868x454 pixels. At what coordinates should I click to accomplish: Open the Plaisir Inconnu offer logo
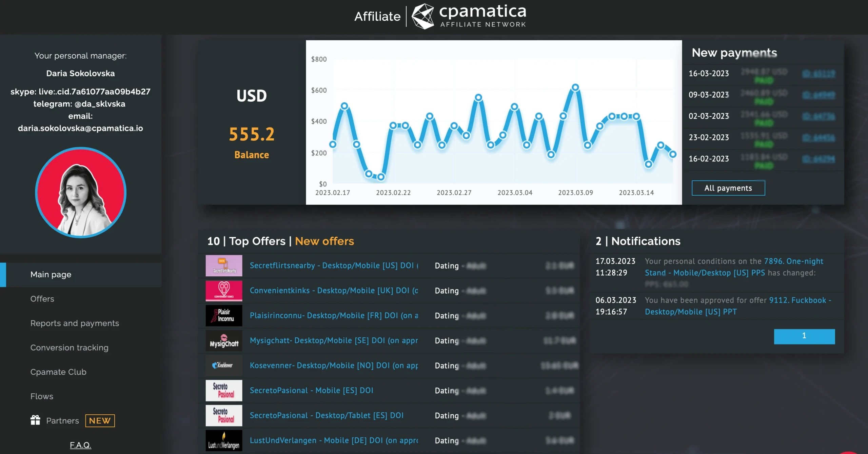pos(224,315)
